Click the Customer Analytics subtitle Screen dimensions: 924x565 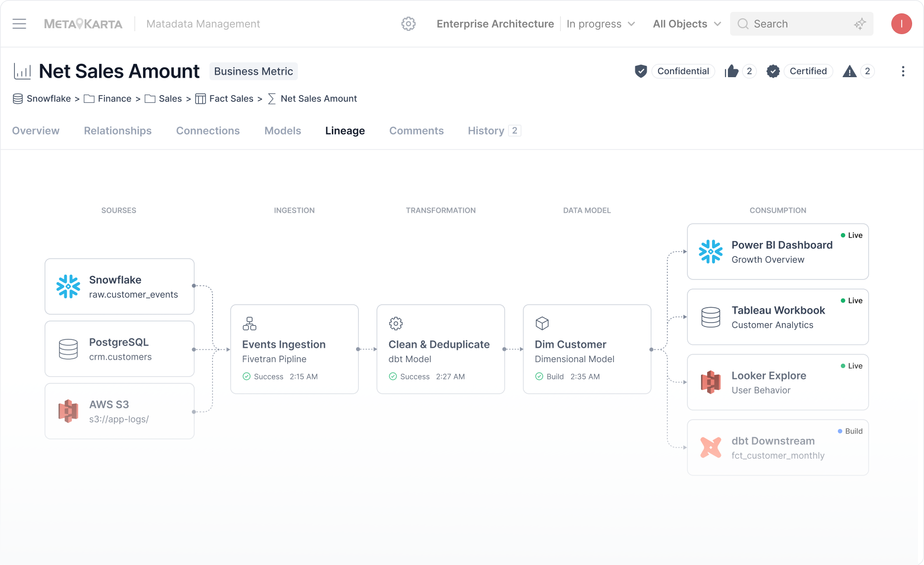click(772, 325)
